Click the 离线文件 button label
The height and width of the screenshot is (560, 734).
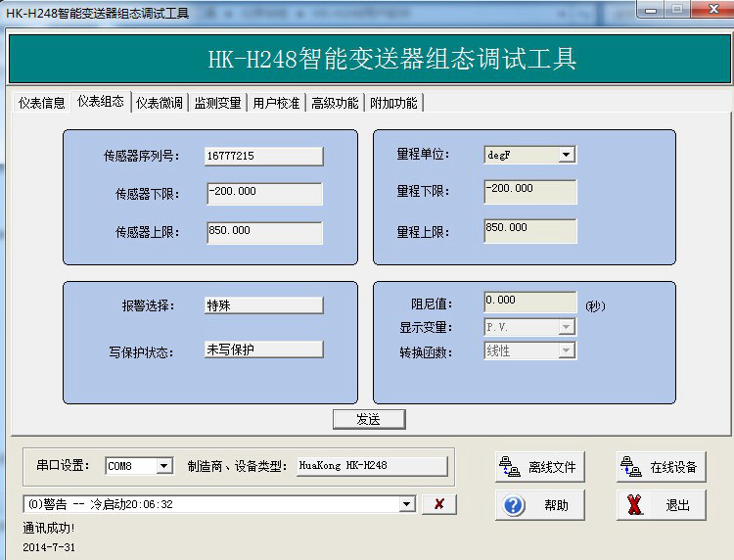coord(552,467)
